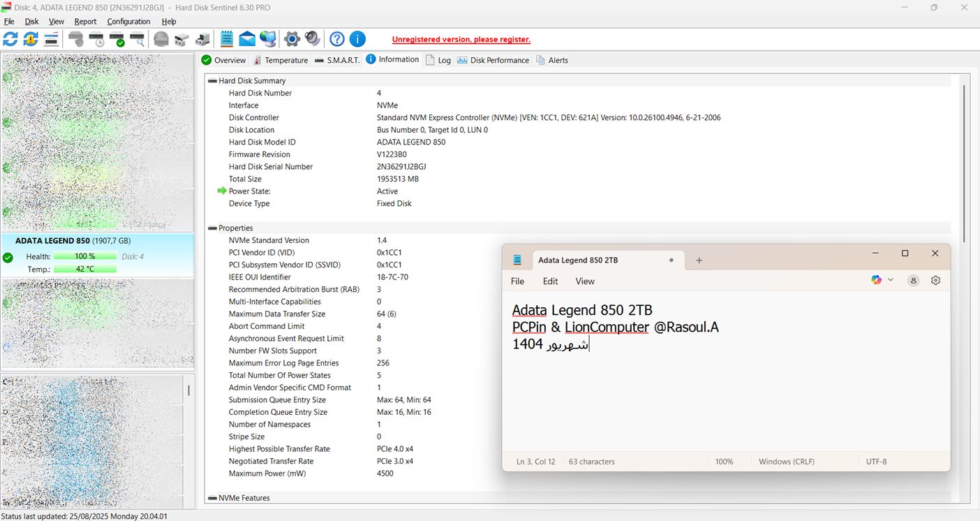Collapse the Hard Disk Summary section
This screenshot has width=980, height=521.
212,81
